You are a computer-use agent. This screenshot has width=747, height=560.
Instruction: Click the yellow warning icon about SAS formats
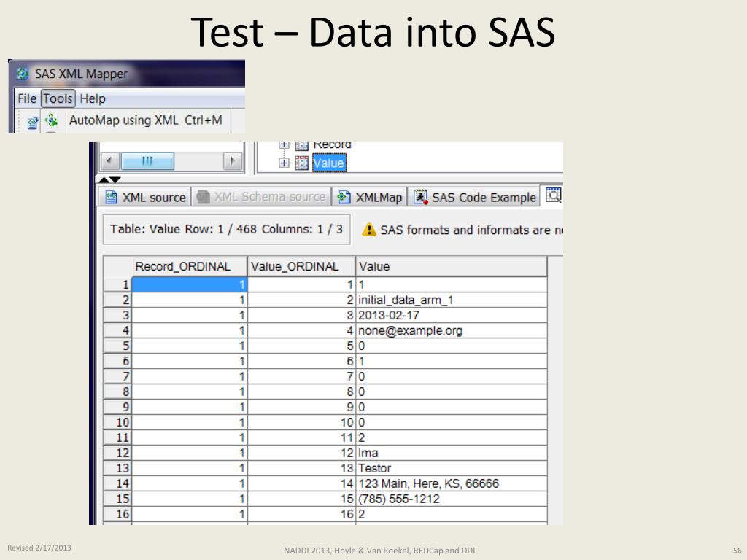click(368, 230)
